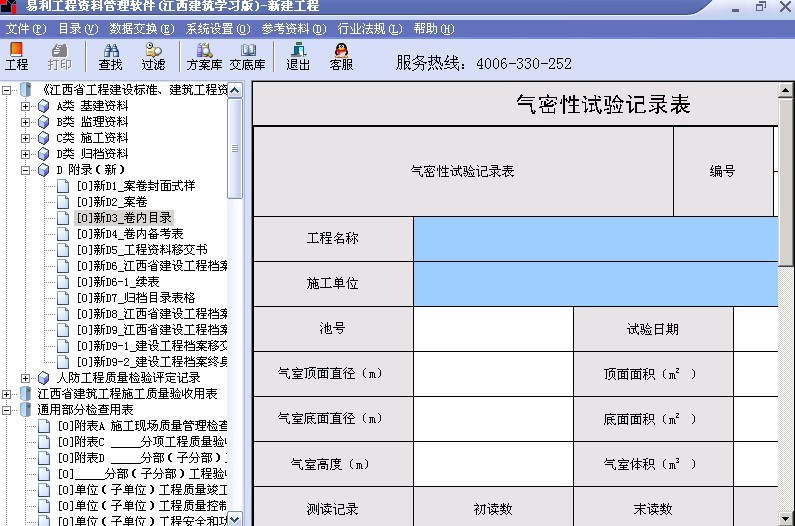This screenshot has height=526, width=795.
Task: Click the blue 工程名称 input cell
Action: click(595, 239)
